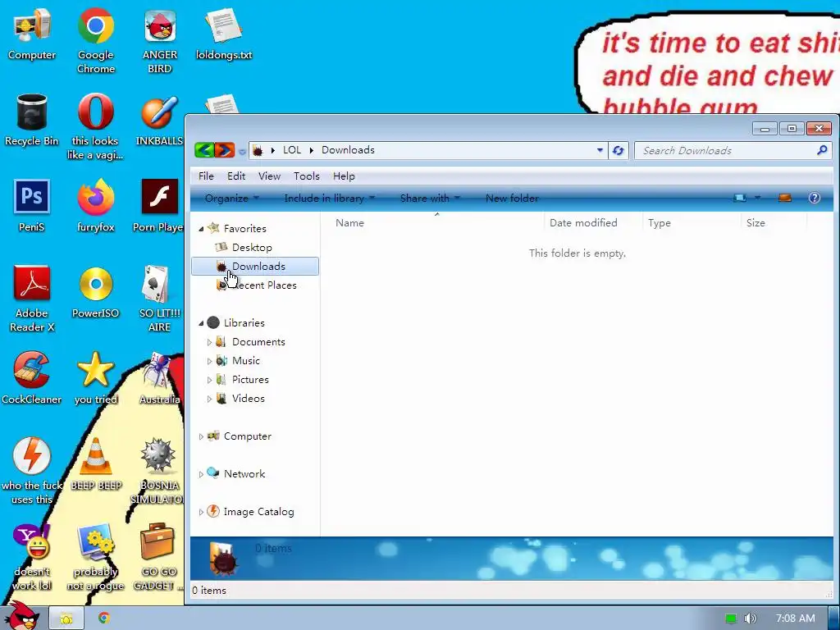Select the Adobe Reader X icon
The image size is (840, 630).
pos(32,299)
